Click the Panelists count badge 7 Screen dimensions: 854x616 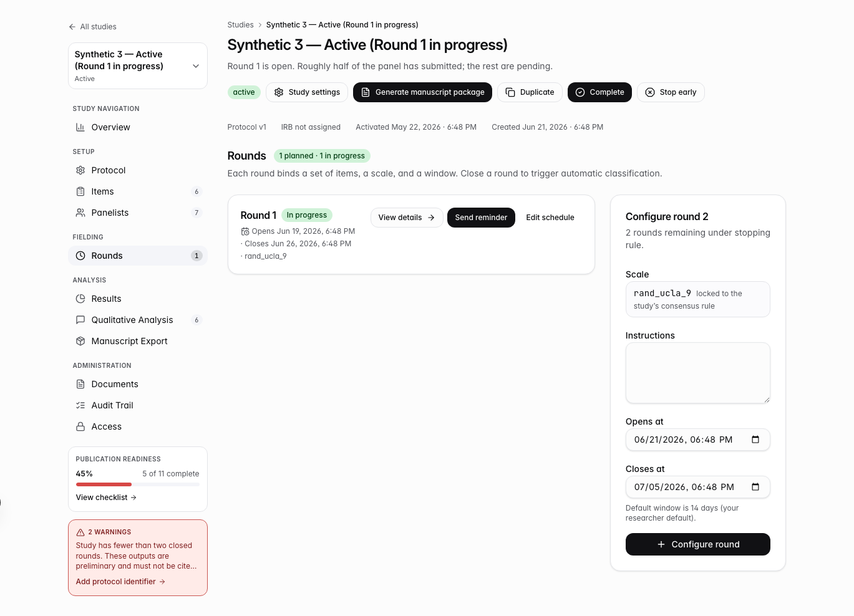point(197,213)
